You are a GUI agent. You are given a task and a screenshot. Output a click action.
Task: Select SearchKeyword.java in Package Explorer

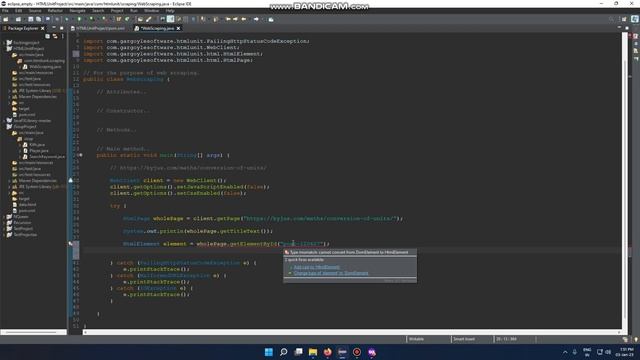coord(47,157)
